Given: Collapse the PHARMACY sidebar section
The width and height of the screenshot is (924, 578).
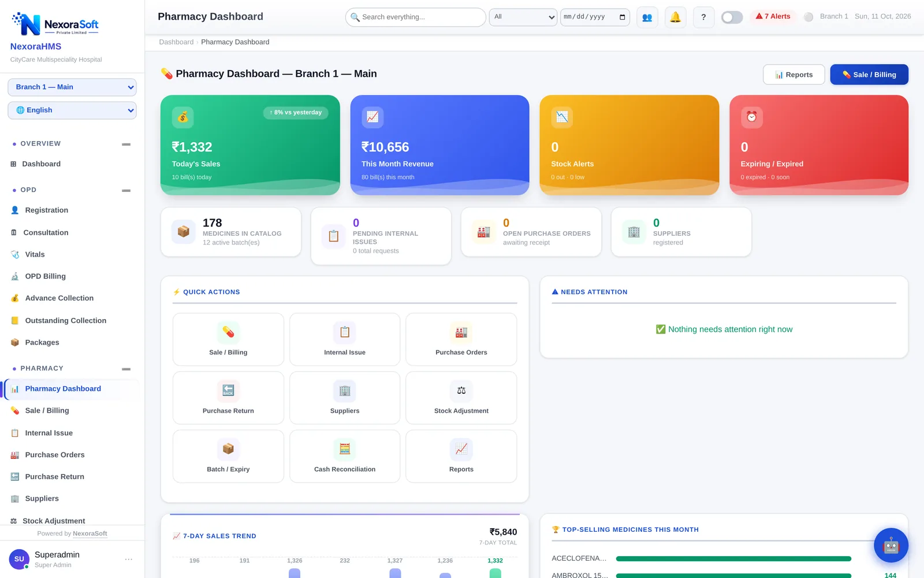Looking at the screenshot, I should click(x=126, y=369).
